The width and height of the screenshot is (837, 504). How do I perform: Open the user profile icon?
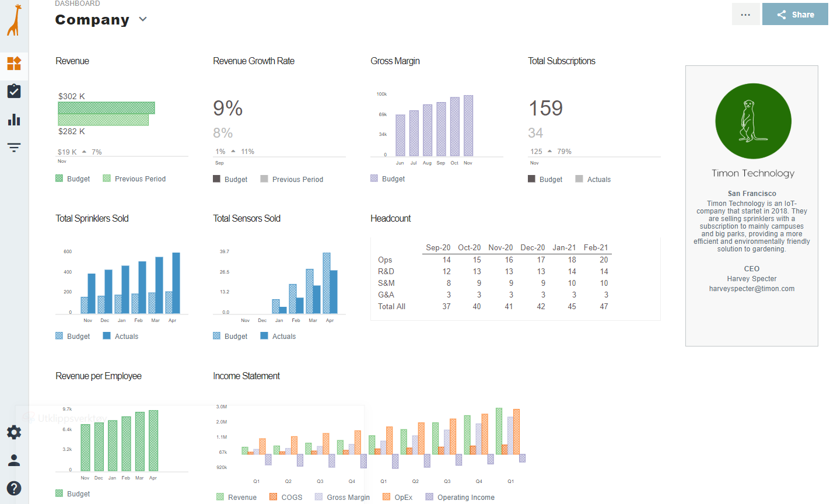coord(14,460)
